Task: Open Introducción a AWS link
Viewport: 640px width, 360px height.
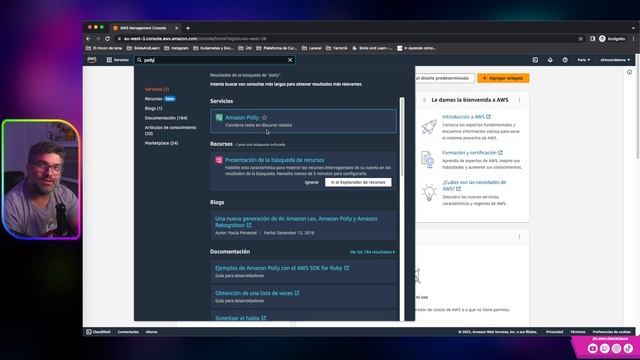Action: pyautogui.click(x=466, y=117)
